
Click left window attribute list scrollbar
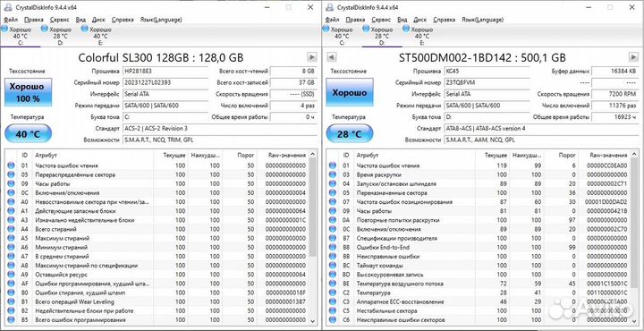pos(312,208)
